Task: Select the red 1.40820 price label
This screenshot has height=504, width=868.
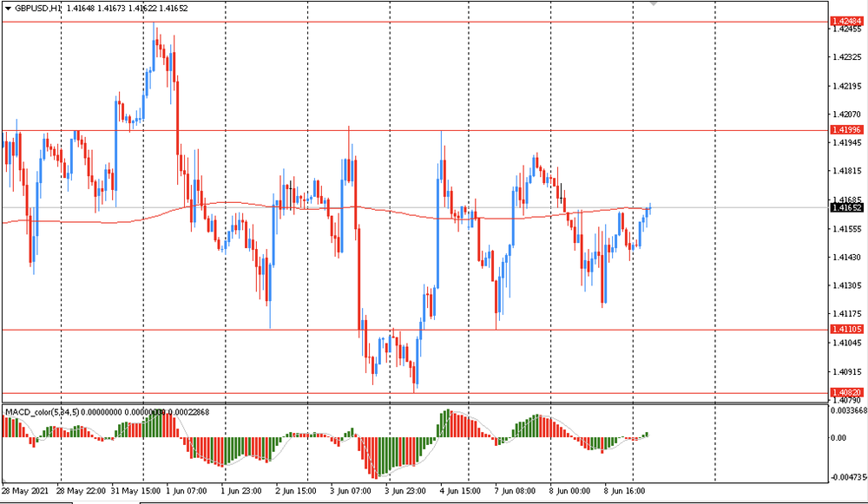Action: click(845, 392)
